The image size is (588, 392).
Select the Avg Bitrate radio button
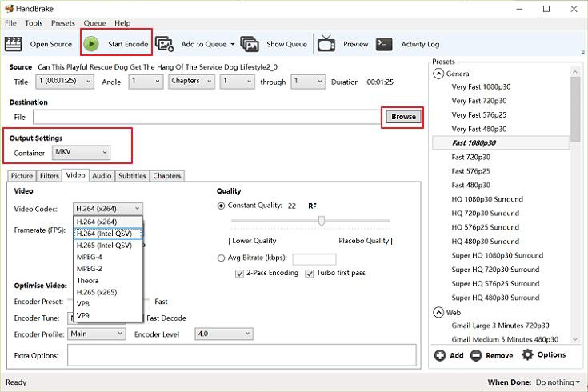[222, 258]
